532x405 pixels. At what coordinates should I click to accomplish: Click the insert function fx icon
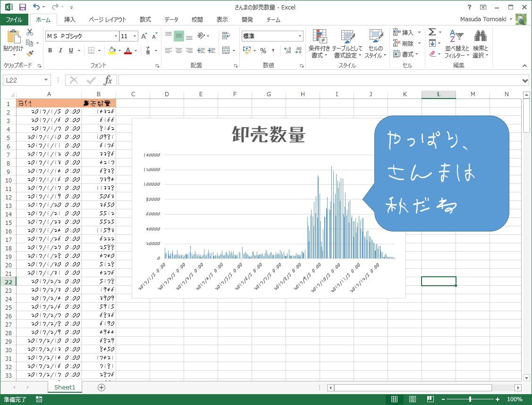[x=108, y=80]
